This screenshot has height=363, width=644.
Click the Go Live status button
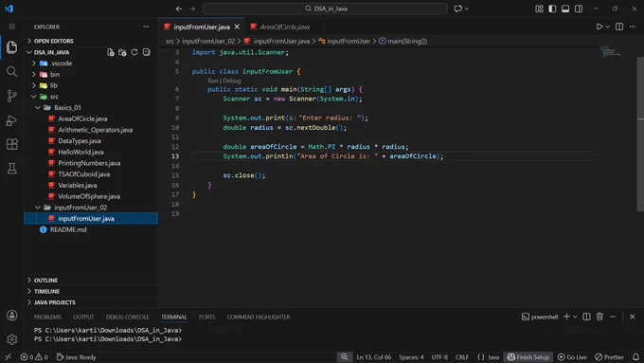(572, 356)
